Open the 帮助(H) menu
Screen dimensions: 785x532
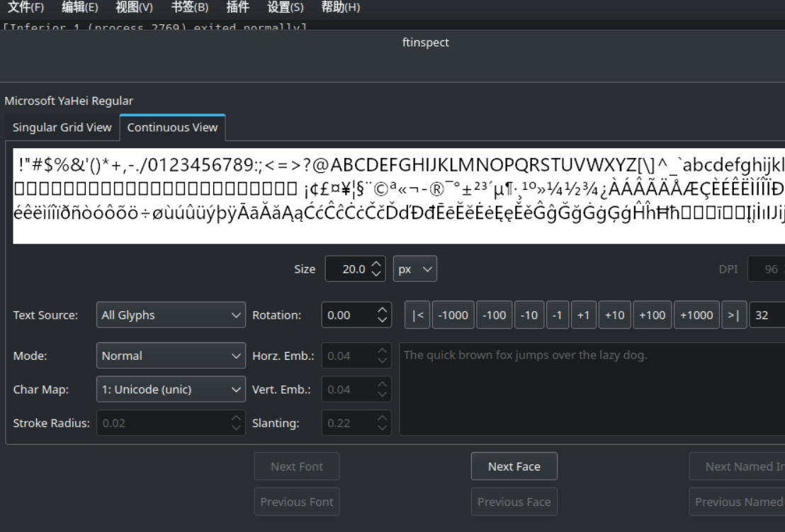click(x=341, y=8)
